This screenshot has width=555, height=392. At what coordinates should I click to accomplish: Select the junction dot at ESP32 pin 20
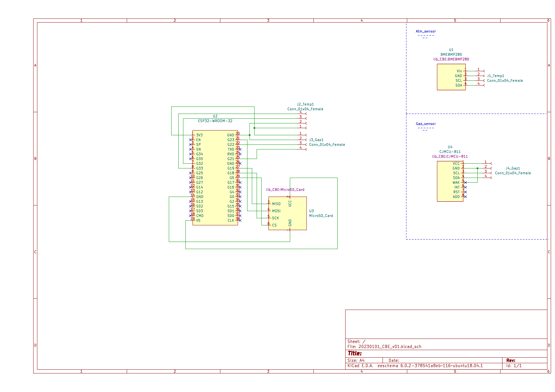pyautogui.click(x=249, y=135)
